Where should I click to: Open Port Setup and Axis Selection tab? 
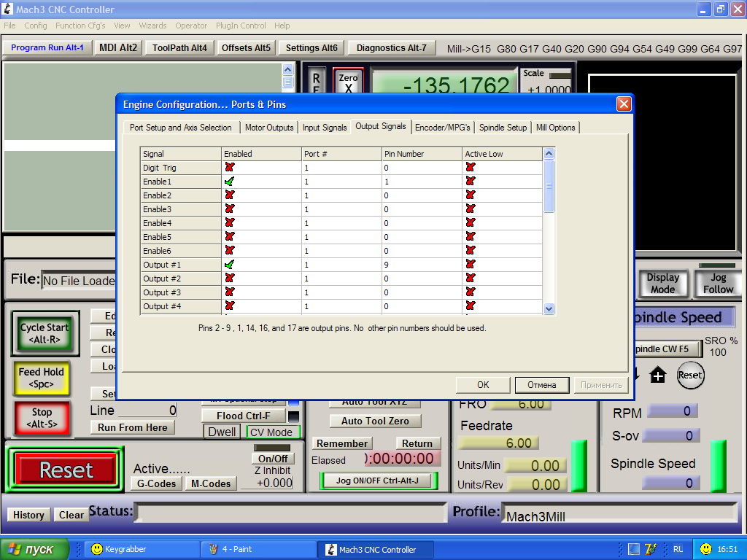click(x=181, y=128)
